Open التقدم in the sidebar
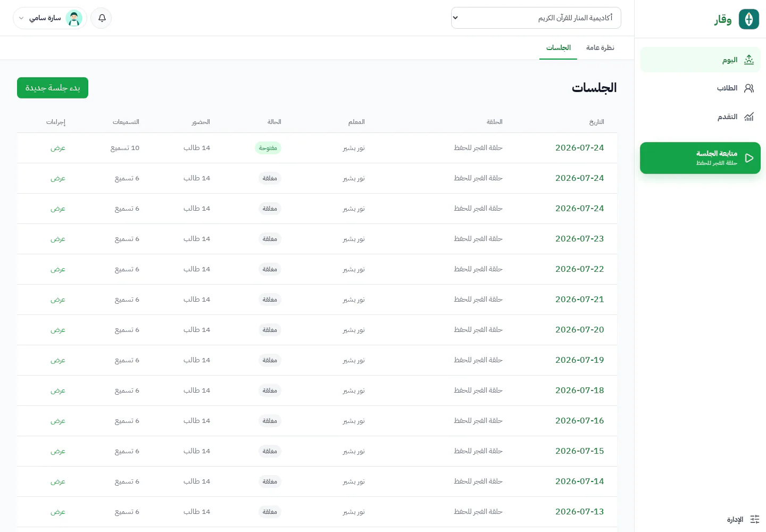 click(x=700, y=117)
